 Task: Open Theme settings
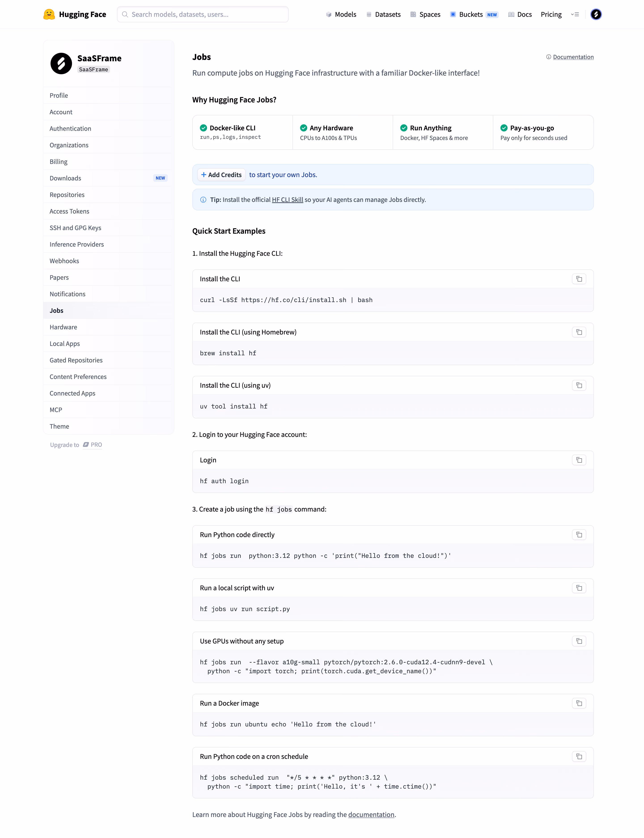[108, 426]
